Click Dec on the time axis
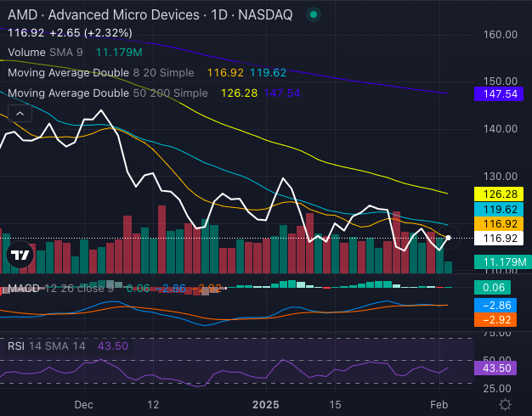Image resolution: width=532 pixels, height=416 pixels. (83, 404)
